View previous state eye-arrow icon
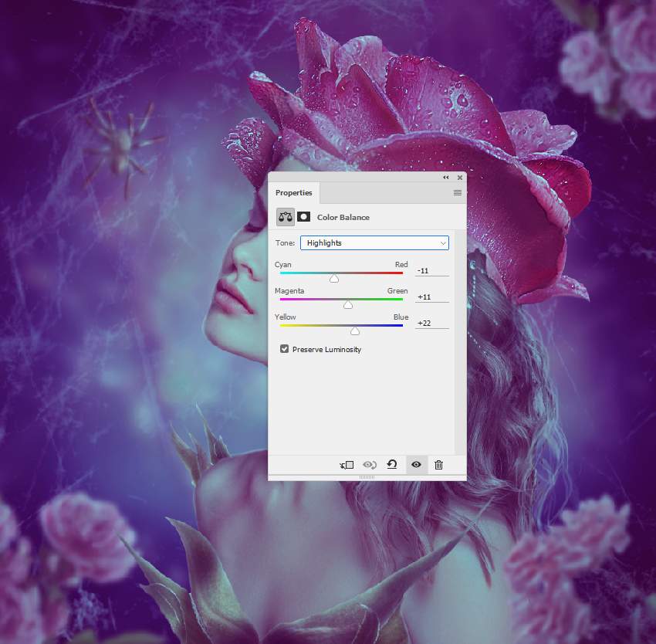The height and width of the screenshot is (644, 656). 370,465
